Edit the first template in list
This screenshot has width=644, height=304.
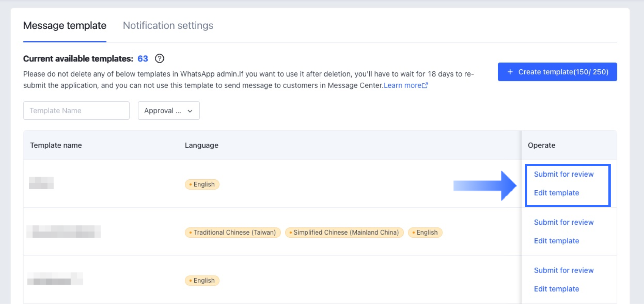[556, 193]
